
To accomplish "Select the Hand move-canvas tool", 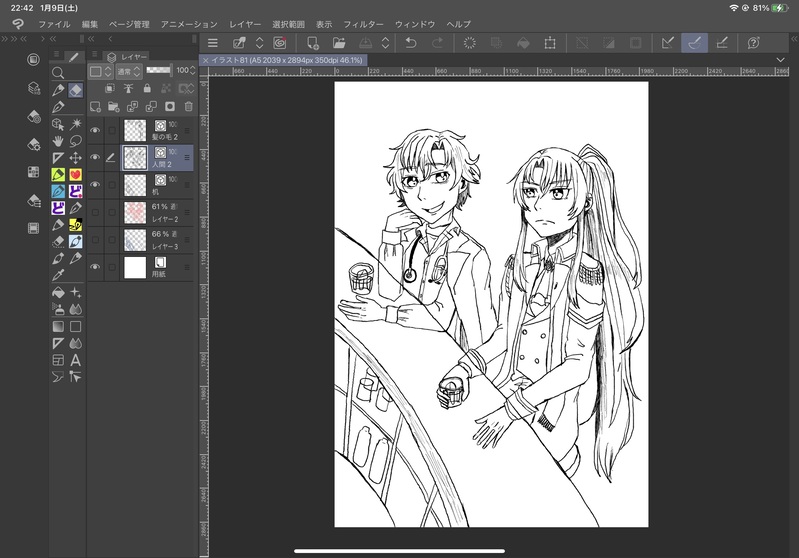I will pyautogui.click(x=58, y=141).
